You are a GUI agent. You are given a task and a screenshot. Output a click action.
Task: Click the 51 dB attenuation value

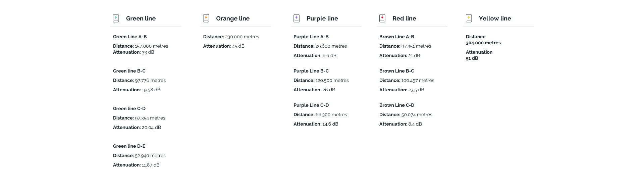coord(472,58)
